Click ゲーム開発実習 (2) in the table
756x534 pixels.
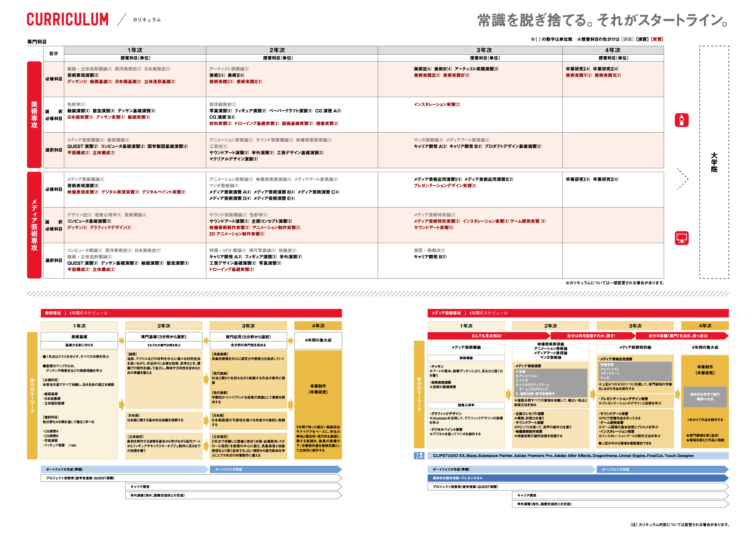(528, 221)
